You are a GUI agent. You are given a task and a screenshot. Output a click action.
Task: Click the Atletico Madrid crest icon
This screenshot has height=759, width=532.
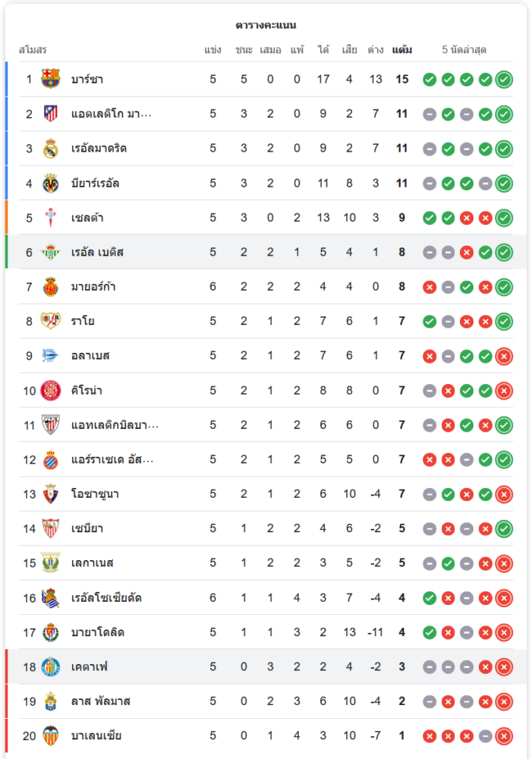coord(50,114)
